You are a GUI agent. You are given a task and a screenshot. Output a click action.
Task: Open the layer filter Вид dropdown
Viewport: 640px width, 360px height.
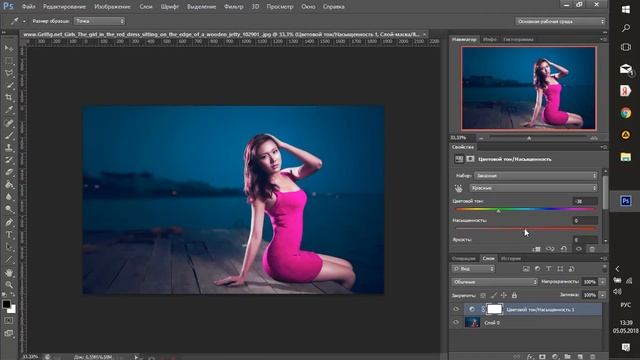tap(473, 269)
